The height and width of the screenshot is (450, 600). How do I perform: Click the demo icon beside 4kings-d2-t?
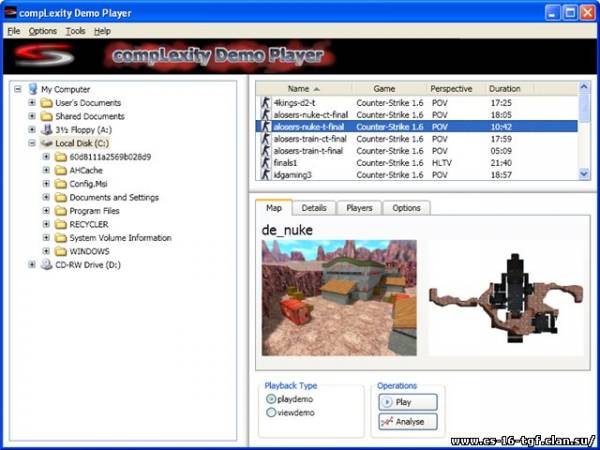click(265, 103)
